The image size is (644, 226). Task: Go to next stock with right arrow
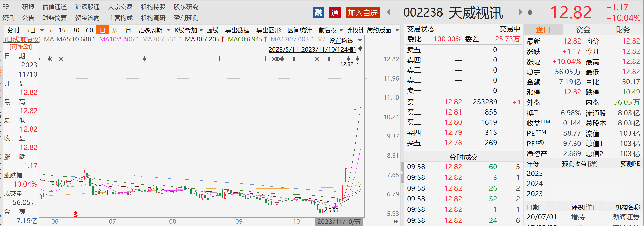coord(520,12)
